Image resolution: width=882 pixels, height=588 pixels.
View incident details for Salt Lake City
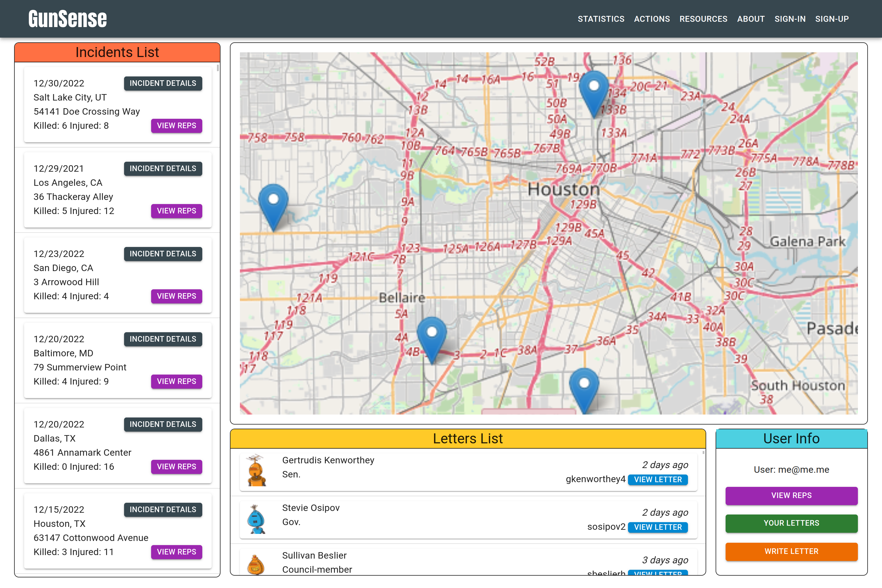tap(163, 83)
